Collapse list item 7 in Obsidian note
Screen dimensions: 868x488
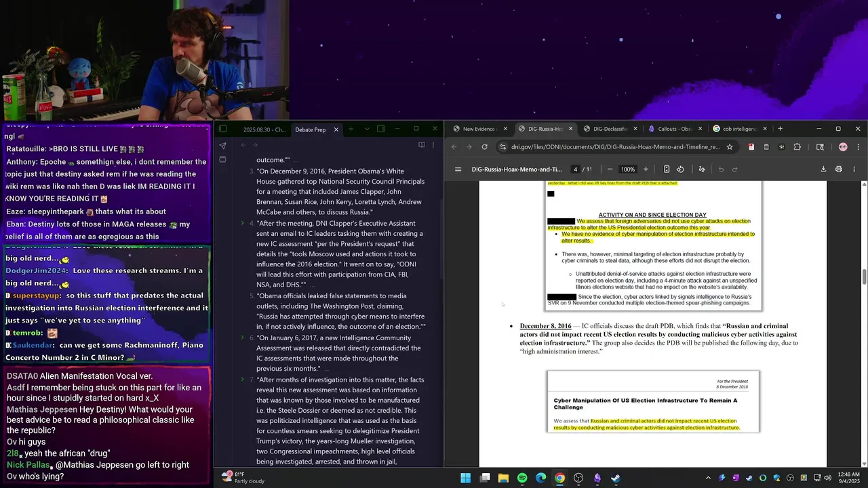point(242,380)
